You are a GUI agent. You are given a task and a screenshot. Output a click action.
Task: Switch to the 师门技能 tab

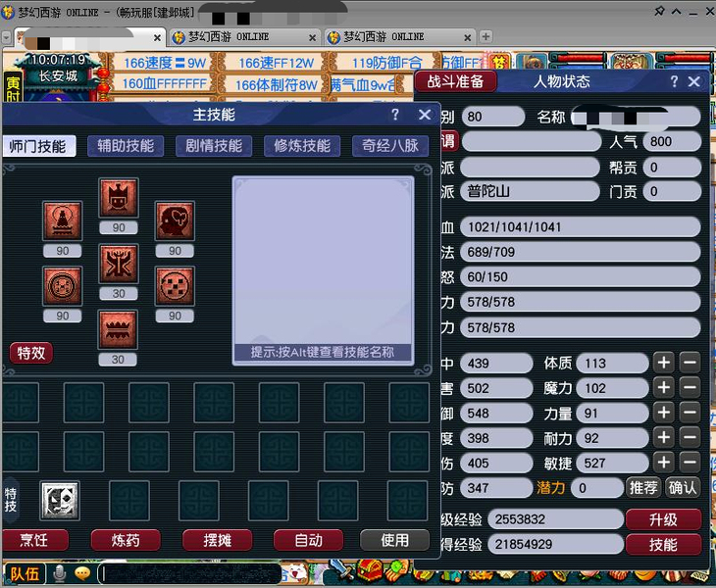[38, 146]
